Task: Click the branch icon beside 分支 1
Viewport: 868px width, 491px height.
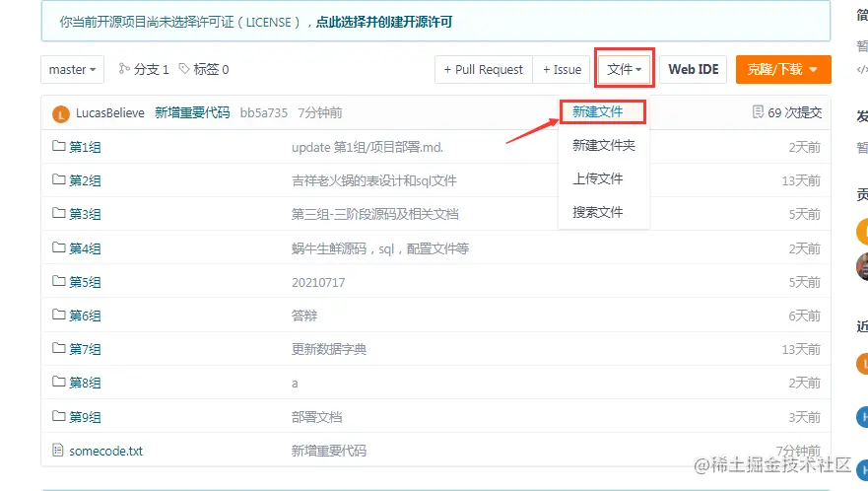Action: pyautogui.click(x=124, y=68)
